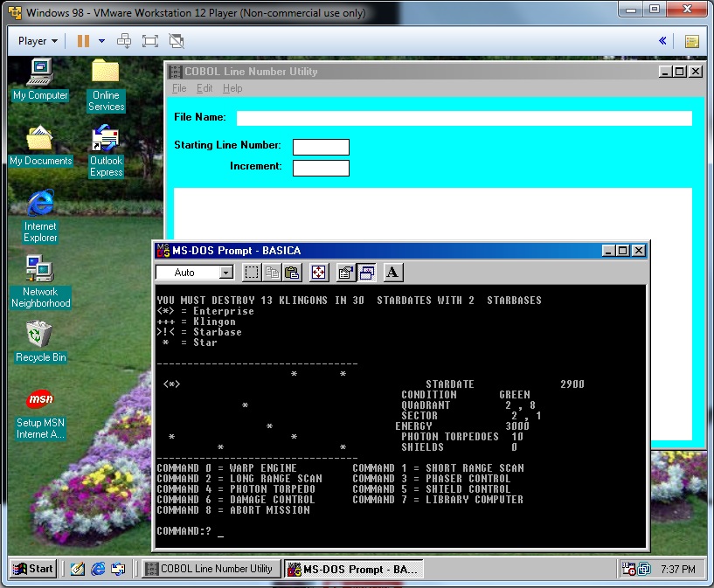714x588 pixels.
Task: Click the MS-DOS Prompt title bar icon
Action: click(163, 250)
